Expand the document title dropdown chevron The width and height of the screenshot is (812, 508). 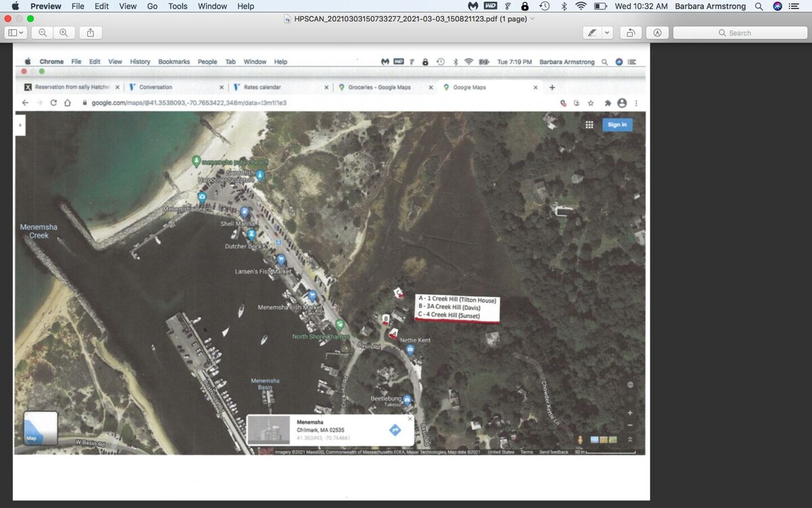533,19
